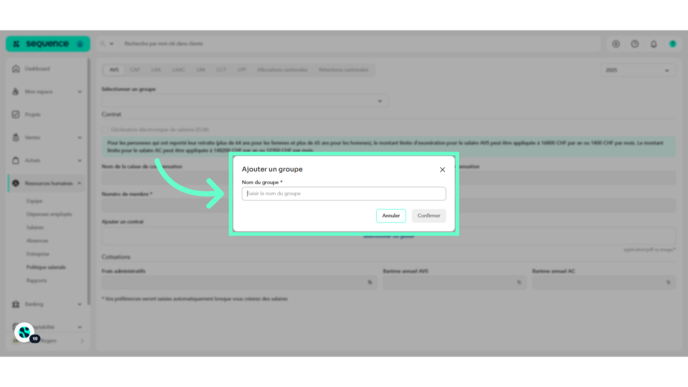Expand the search filter dropdown arrow
Viewport: 688px width, 387px height.
point(111,44)
